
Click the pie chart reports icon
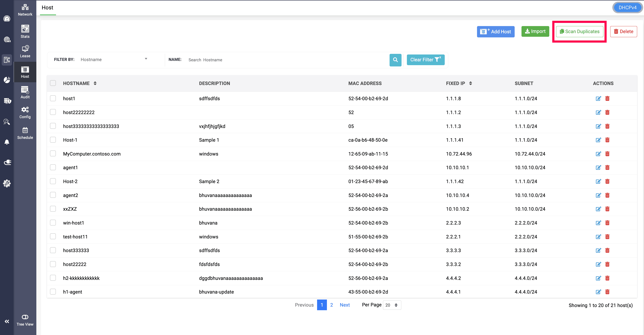tap(7, 80)
